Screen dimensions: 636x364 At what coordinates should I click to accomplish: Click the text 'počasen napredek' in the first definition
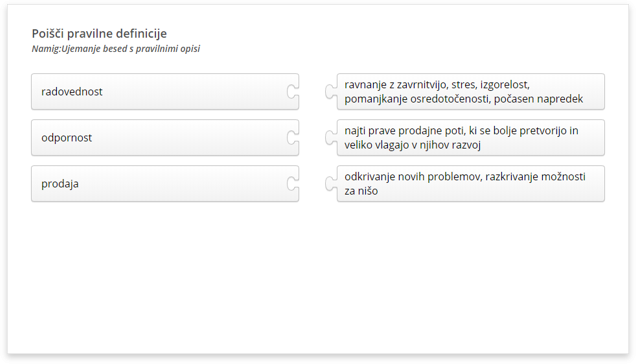(x=538, y=99)
